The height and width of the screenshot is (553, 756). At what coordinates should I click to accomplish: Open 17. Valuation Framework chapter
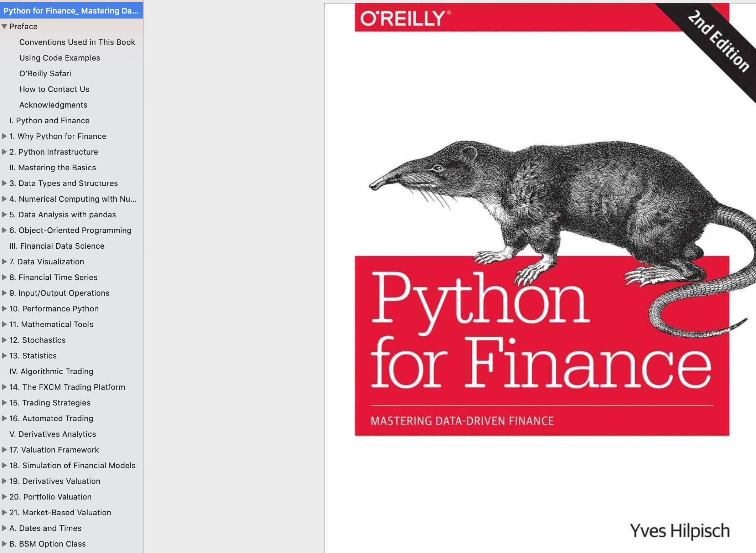click(x=54, y=450)
